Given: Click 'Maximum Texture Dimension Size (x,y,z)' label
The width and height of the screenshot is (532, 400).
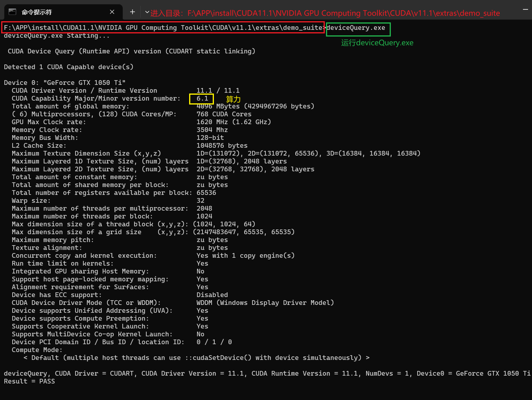Looking at the screenshot, I should coord(87,154).
